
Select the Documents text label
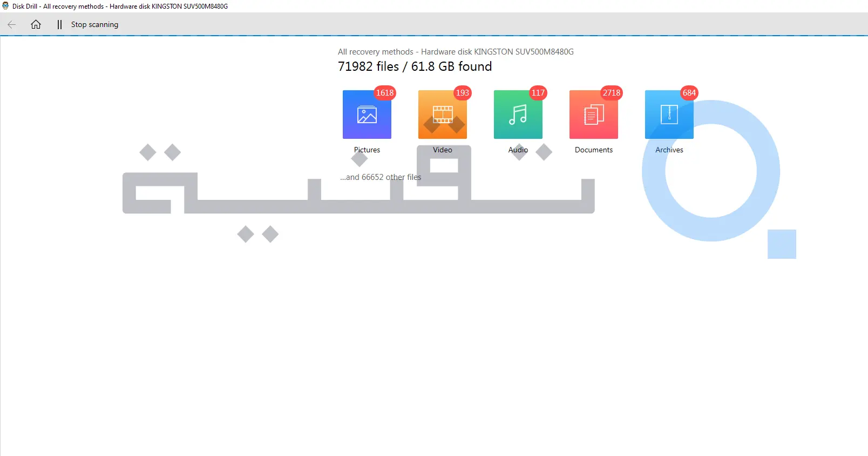[594, 150]
